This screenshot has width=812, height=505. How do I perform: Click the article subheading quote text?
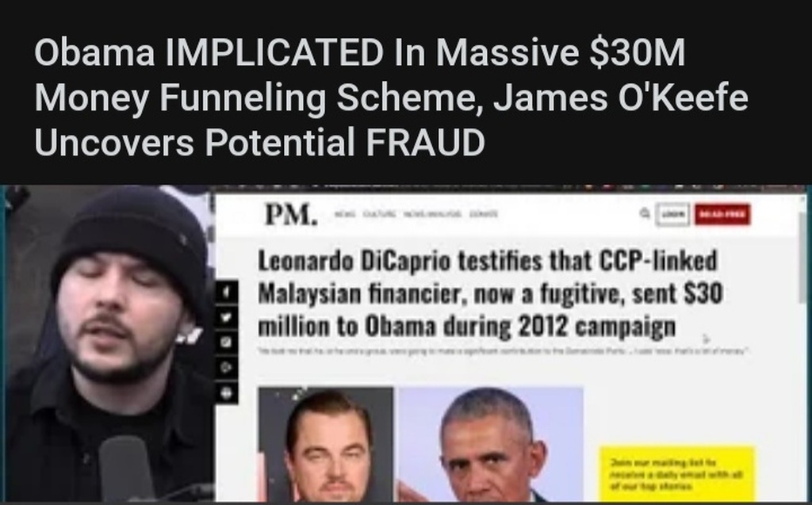[504, 351]
